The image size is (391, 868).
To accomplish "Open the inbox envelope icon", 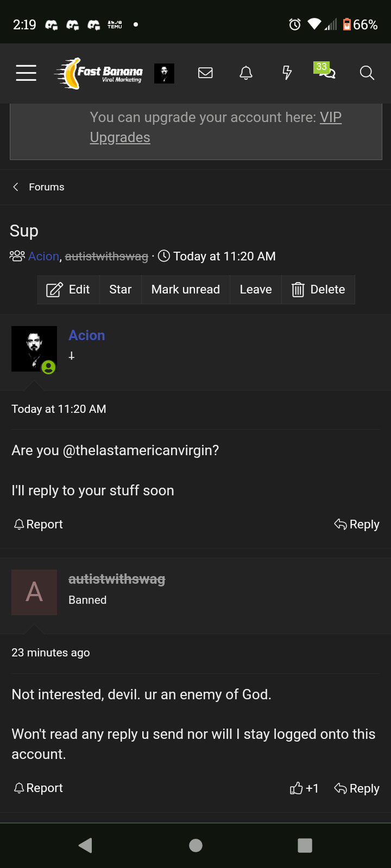I will (205, 73).
